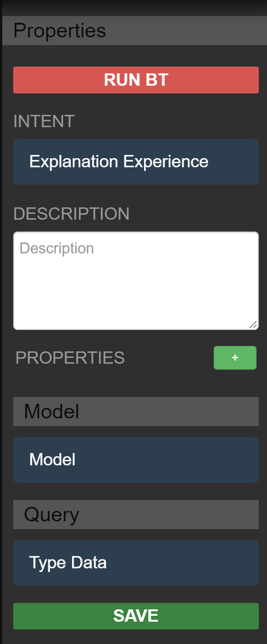Open the Explanation Experience intent selector
The image size is (267, 644).
point(135,162)
